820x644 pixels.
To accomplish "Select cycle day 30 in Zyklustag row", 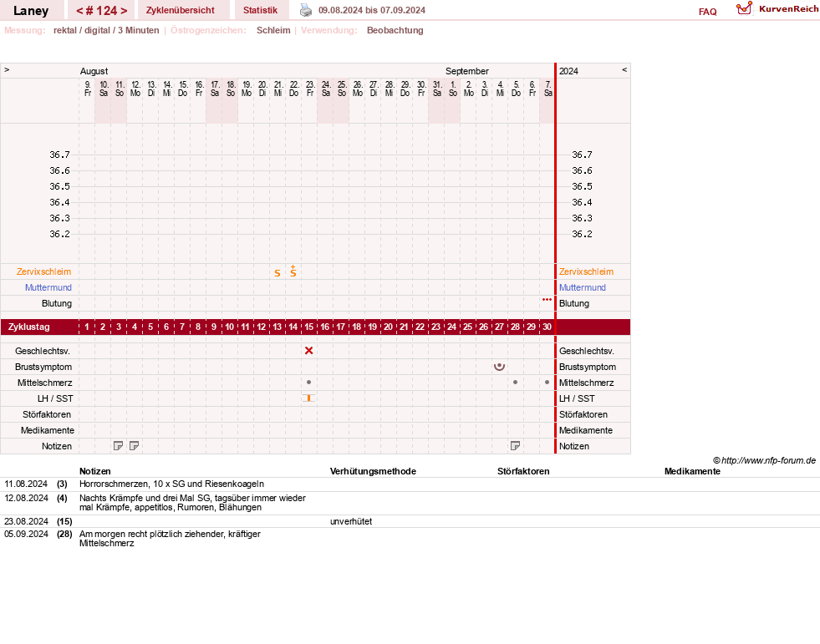I will (547, 327).
